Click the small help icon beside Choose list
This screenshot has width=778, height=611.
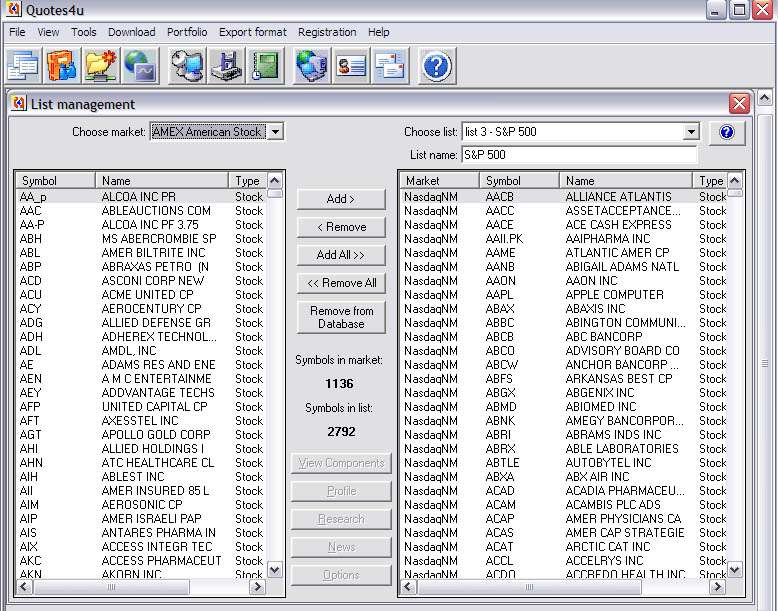click(x=727, y=132)
